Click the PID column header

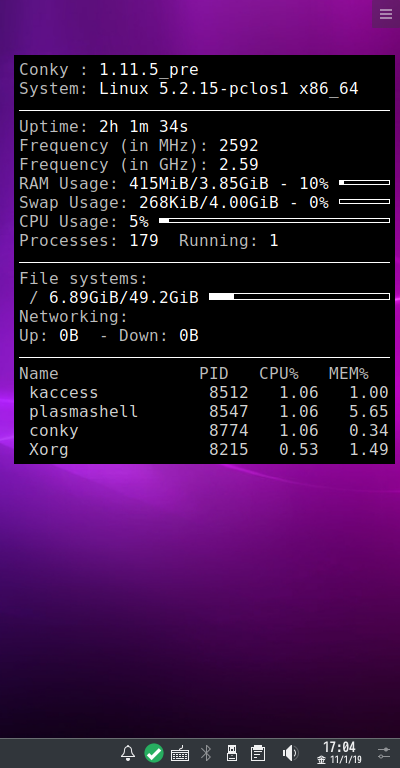coord(213,374)
